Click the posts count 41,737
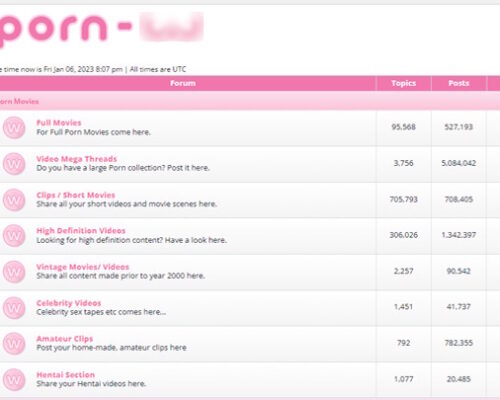The width and height of the screenshot is (500, 400). (459, 307)
